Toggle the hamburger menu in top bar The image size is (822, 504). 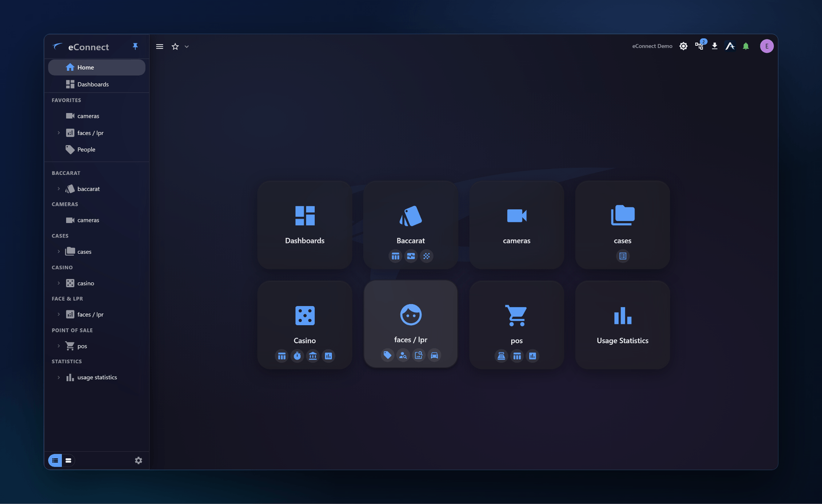(160, 46)
